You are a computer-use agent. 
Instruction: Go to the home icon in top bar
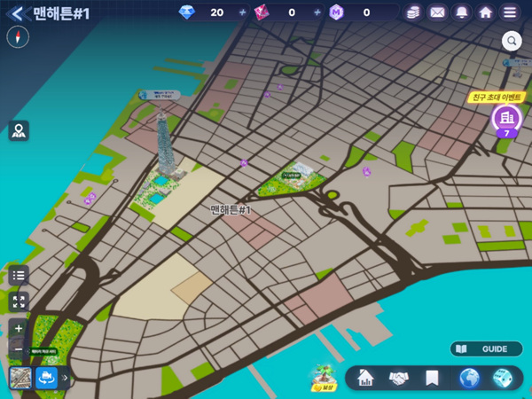coord(485,12)
